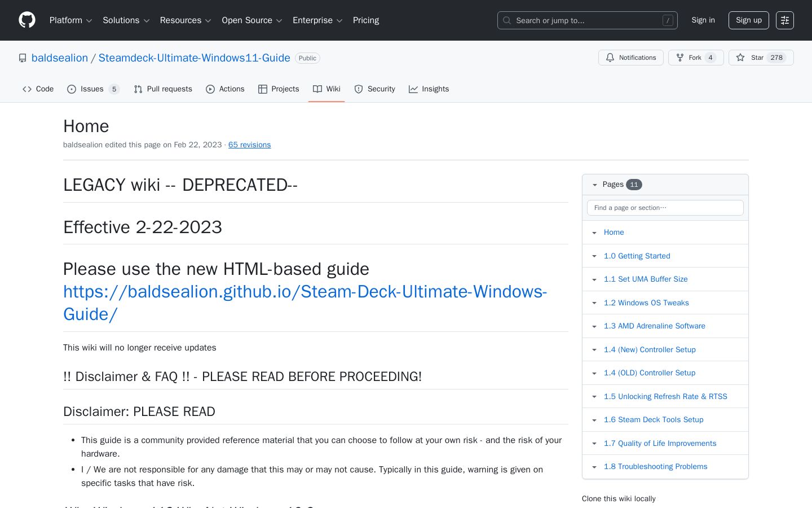Open the Solutions menu
This screenshot has height=508, width=812.
(x=126, y=20)
